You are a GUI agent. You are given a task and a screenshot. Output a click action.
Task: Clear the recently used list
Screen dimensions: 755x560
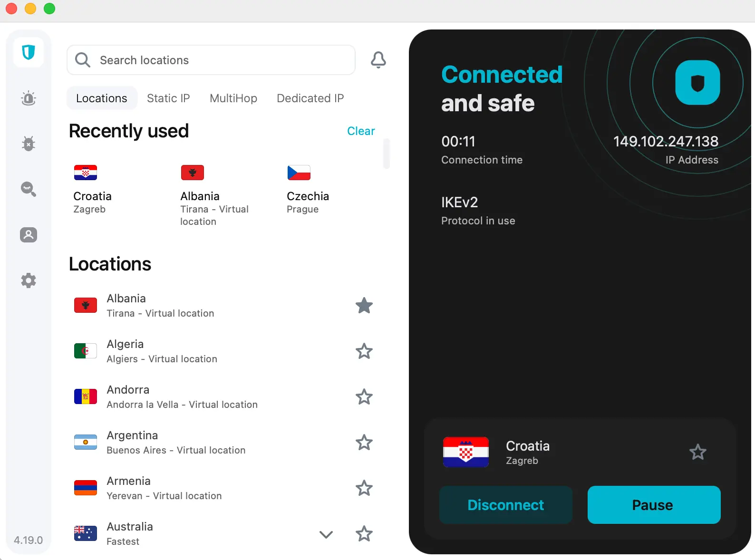pyautogui.click(x=361, y=131)
